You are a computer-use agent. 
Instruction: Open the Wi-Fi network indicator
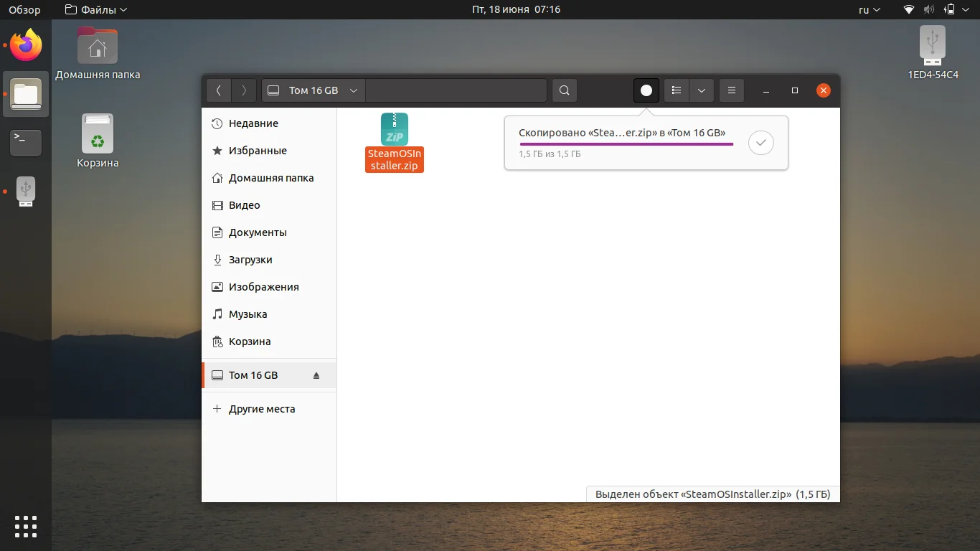tap(910, 10)
